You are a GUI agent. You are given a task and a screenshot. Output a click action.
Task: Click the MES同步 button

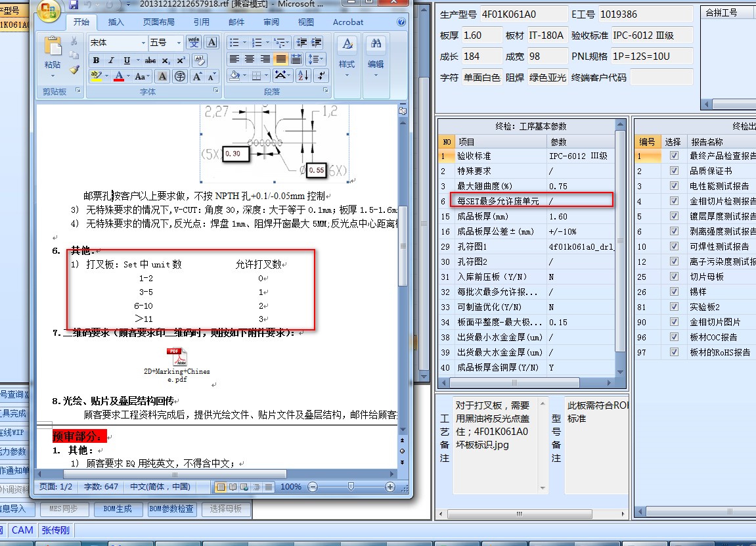[x=63, y=509]
